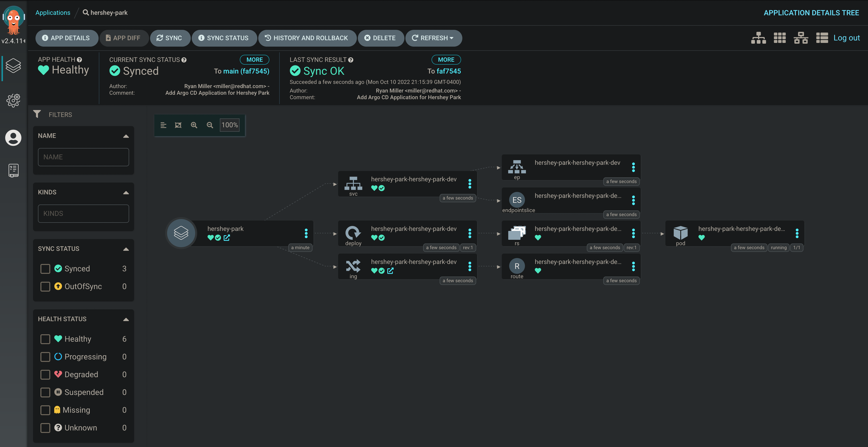Open the three-dot menu on the endpointslice node
868x447 pixels.
tap(633, 200)
